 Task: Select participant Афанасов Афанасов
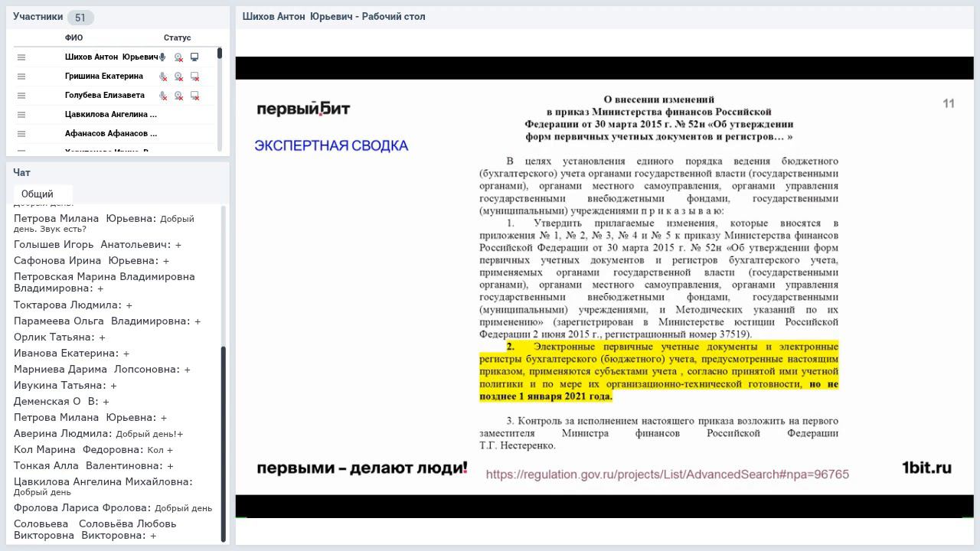[111, 134]
